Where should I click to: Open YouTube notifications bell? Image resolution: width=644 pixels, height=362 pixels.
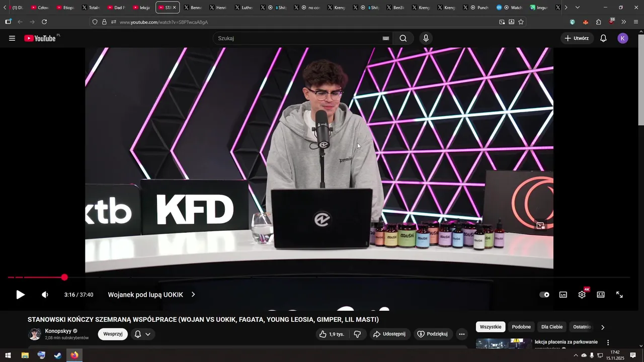coord(603,38)
